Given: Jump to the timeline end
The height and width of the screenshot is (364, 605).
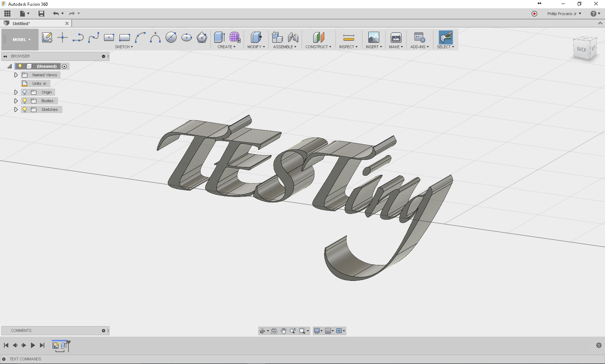Looking at the screenshot, I should click(42, 345).
